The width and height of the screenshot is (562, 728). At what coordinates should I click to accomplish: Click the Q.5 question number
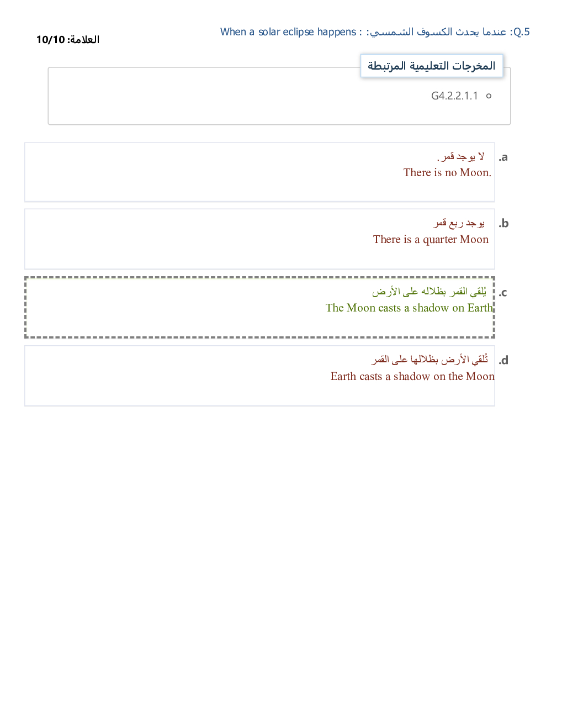(520, 32)
